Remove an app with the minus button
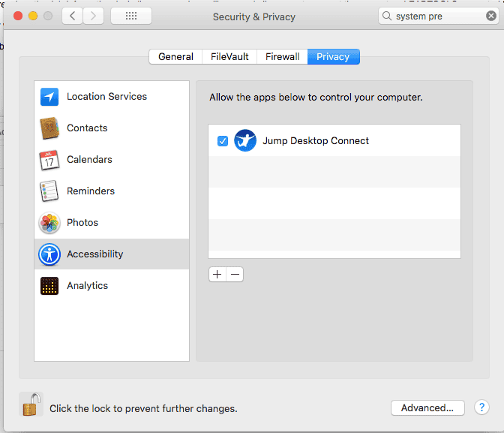Screen dimensions: 504x433 click(235, 275)
